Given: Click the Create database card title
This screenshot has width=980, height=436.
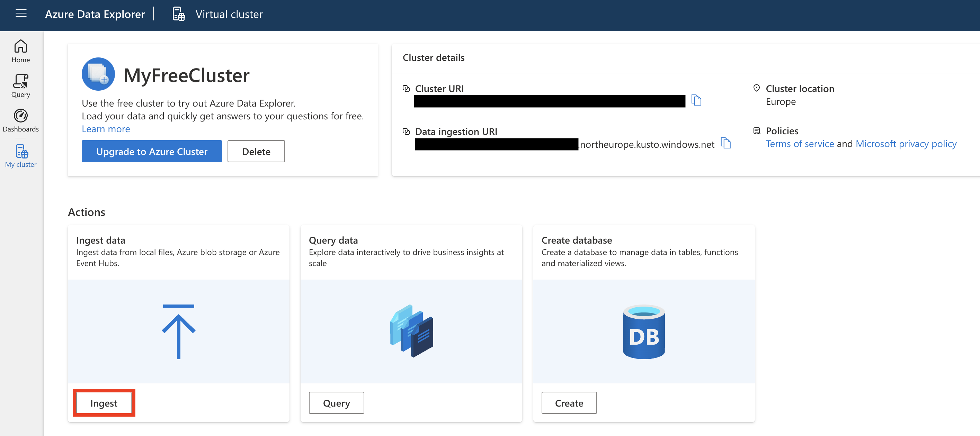Looking at the screenshot, I should click(576, 240).
